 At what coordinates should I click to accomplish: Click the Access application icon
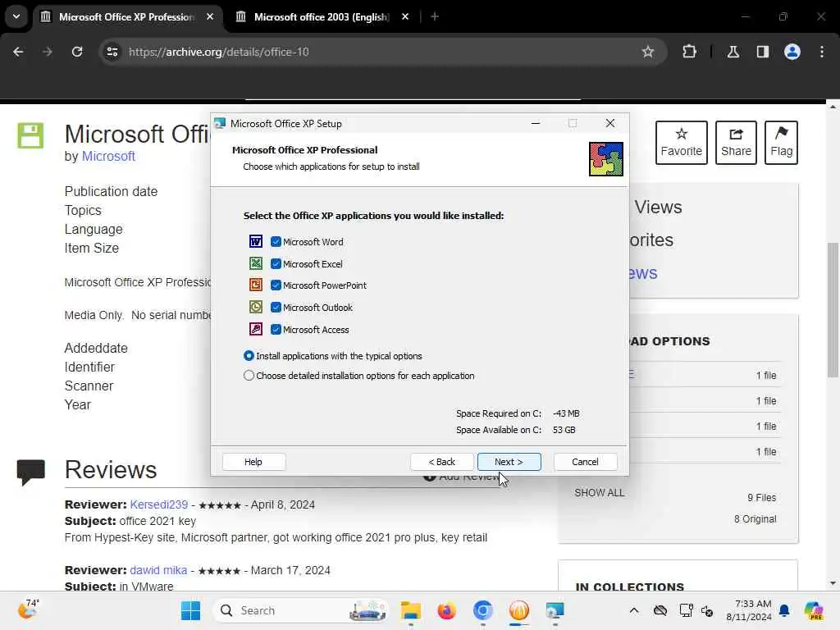pos(256,329)
